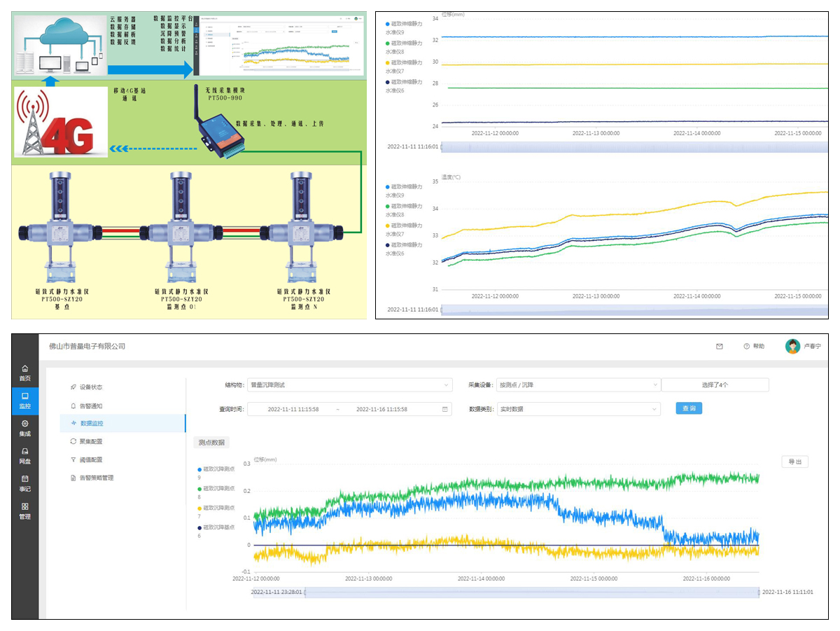Open 阈值配置 in the side menu
The height and width of the screenshot is (631, 840).
(91, 459)
